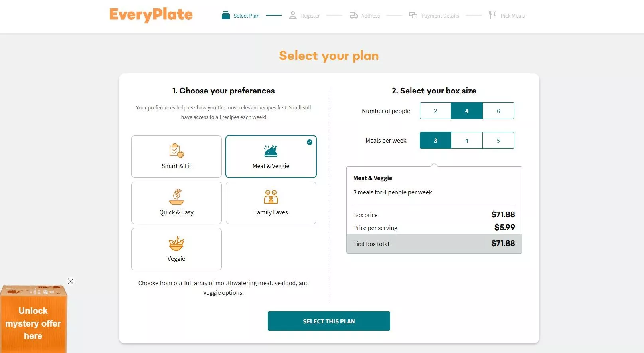Go to EveryPlate logo homepage

click(x=151, y=15)
